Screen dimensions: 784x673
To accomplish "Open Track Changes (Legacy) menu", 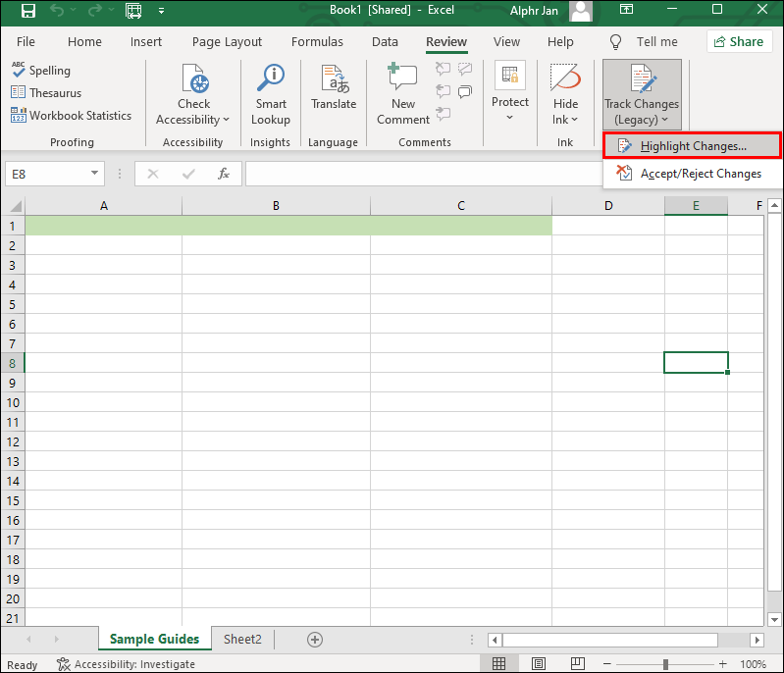I will [x=642, y=95].
